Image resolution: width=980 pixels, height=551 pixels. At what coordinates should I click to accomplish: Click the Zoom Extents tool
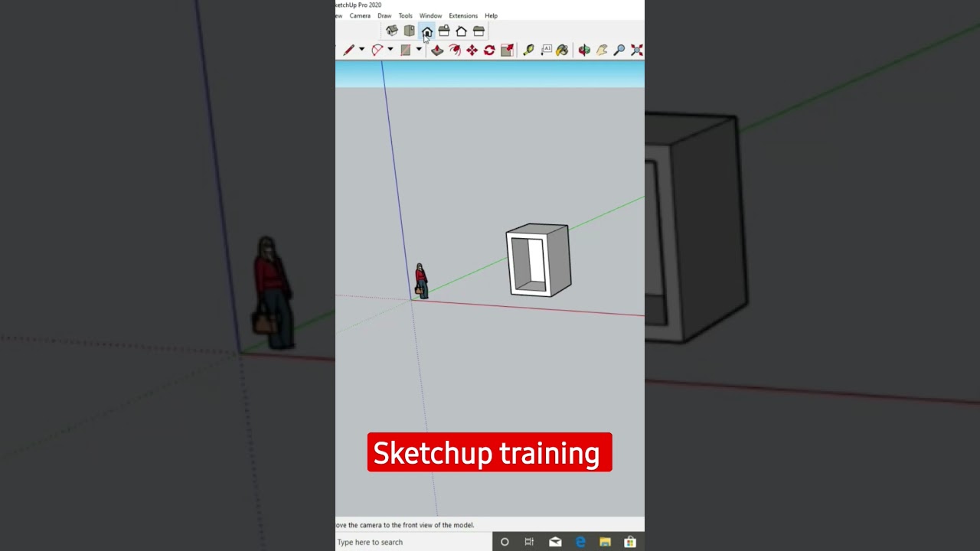636,50
